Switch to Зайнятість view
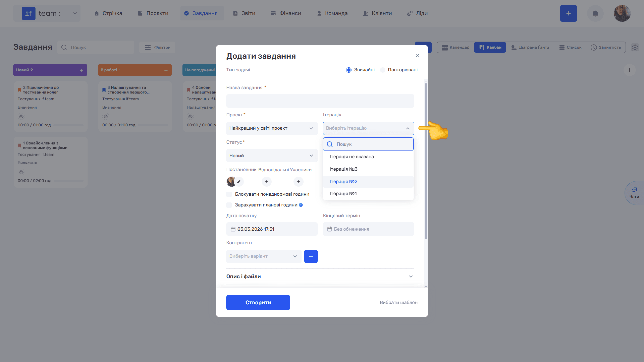This screenshot has width=644, height=362. [606, 47]
